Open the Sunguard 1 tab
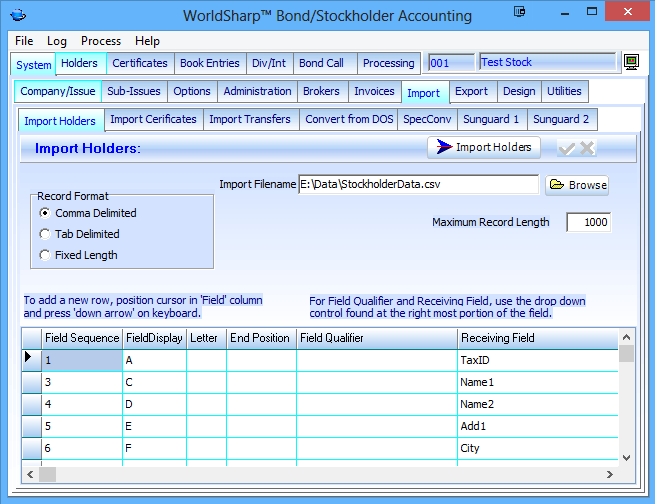655x504 pixels. 489,120
